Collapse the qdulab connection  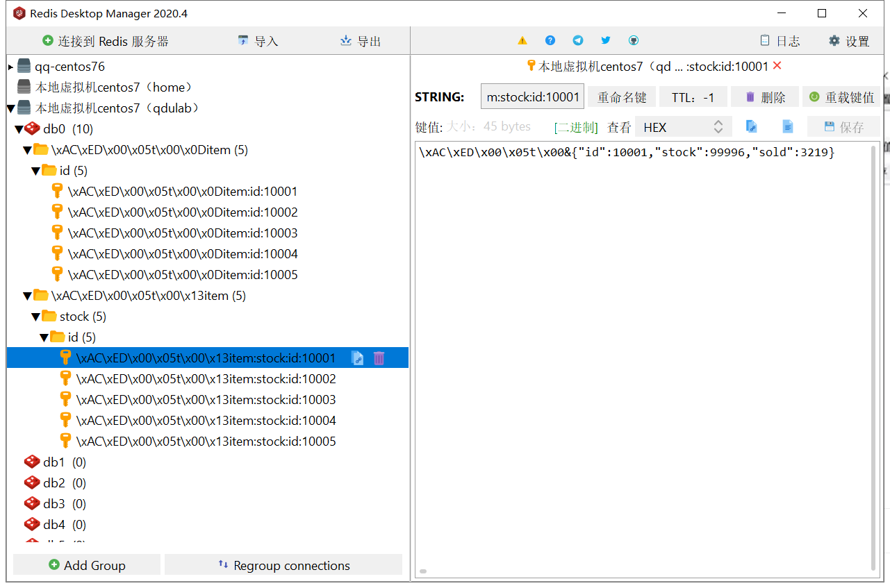[x=11, y=108]
